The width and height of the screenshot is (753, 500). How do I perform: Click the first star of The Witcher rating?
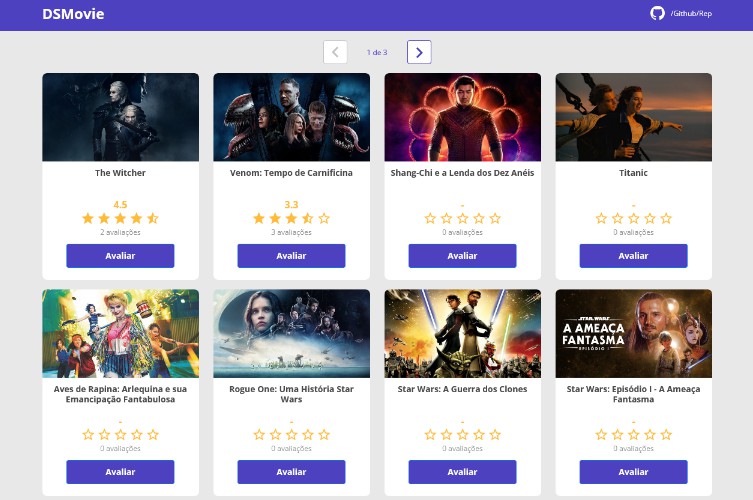tap(88, 218)
